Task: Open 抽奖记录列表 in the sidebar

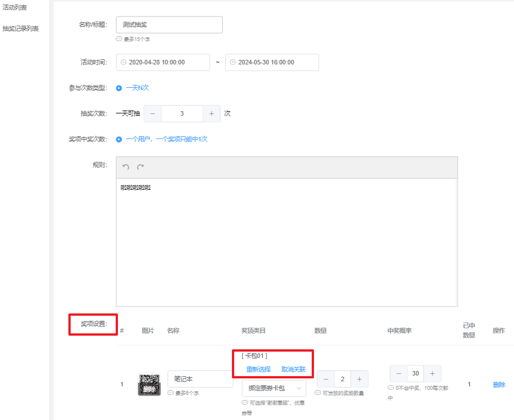Action: point(21,28)
